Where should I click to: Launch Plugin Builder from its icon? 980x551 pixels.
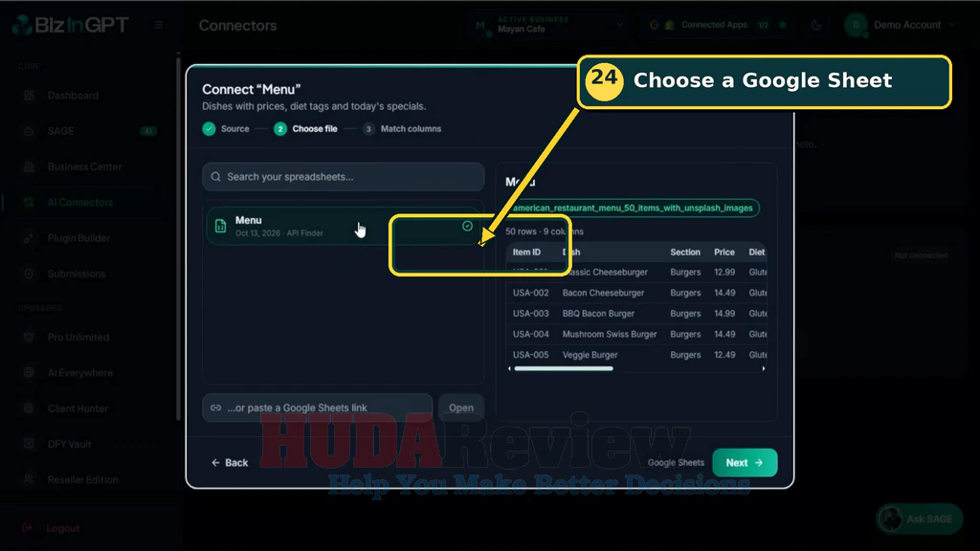(29, 238)
